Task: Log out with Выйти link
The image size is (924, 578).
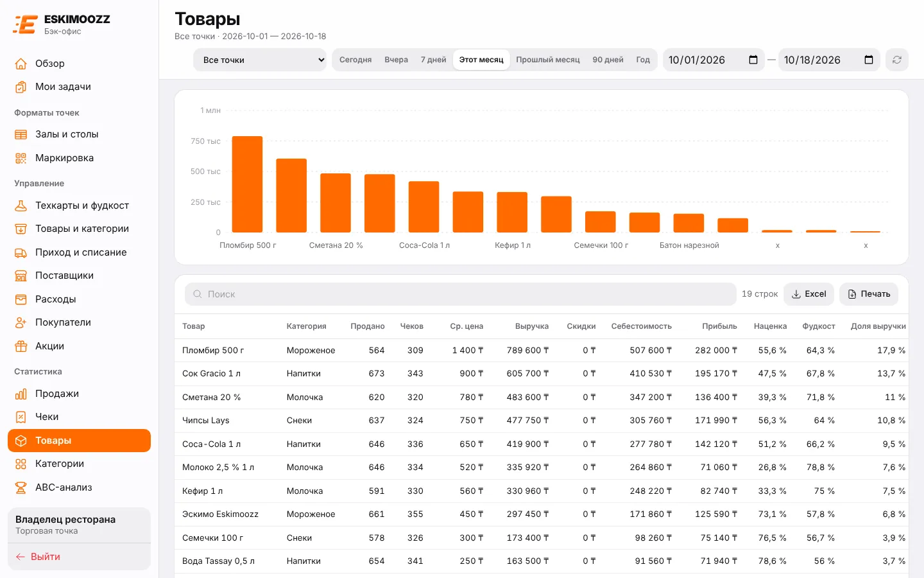Action: (46, 557)
